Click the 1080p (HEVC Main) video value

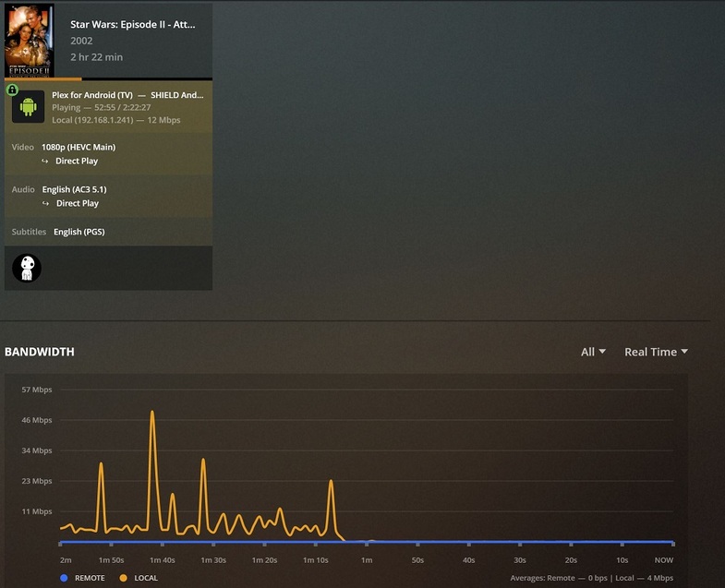[79, 147]
